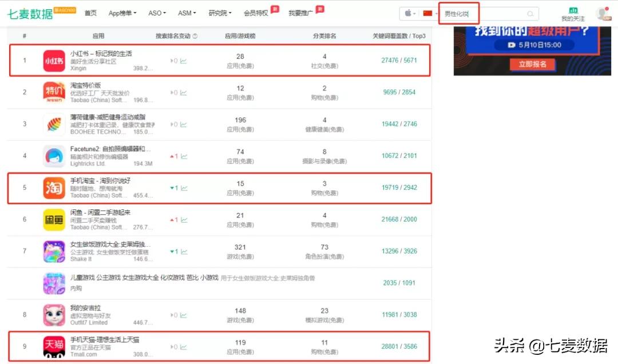Open the ASO dropdown menu
618x364 pixels.
click(x=155, y=13)
